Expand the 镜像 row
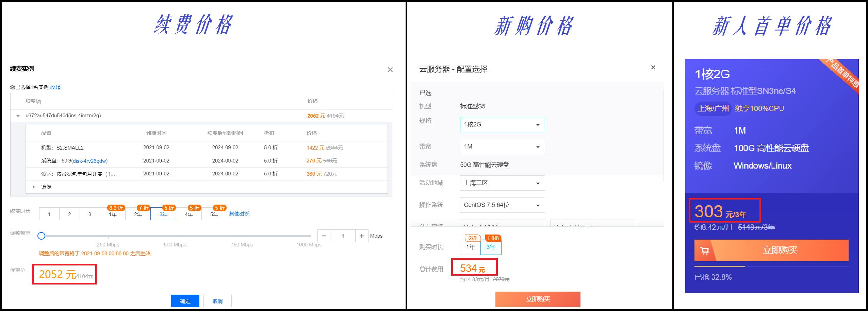868x311 pixels. pyautogui.click(x=34, y=187)
